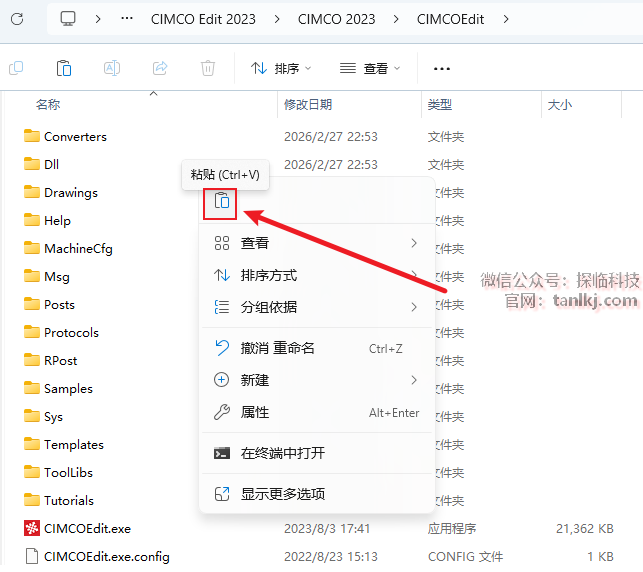Select the Posts folder icon

pos(32,304)
